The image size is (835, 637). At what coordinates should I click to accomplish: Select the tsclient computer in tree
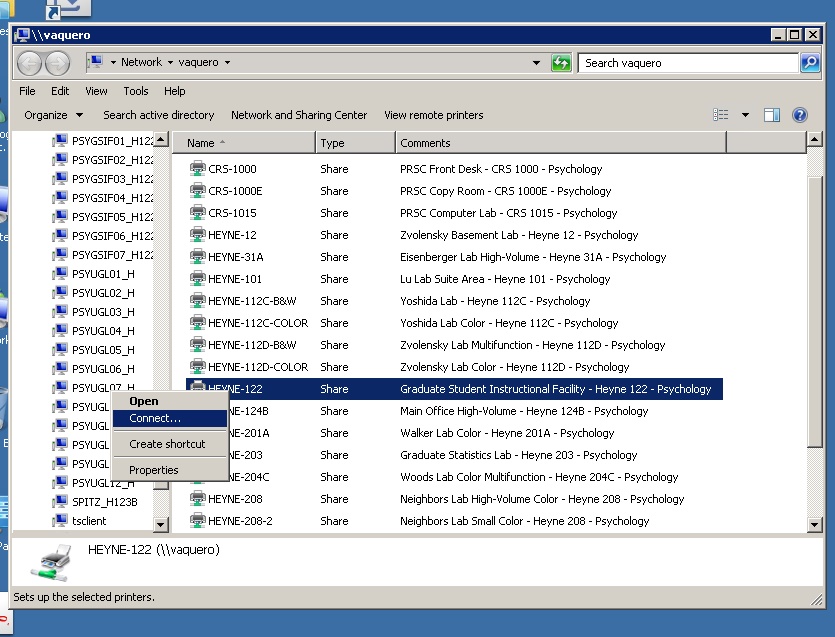(x=88, y=521)
